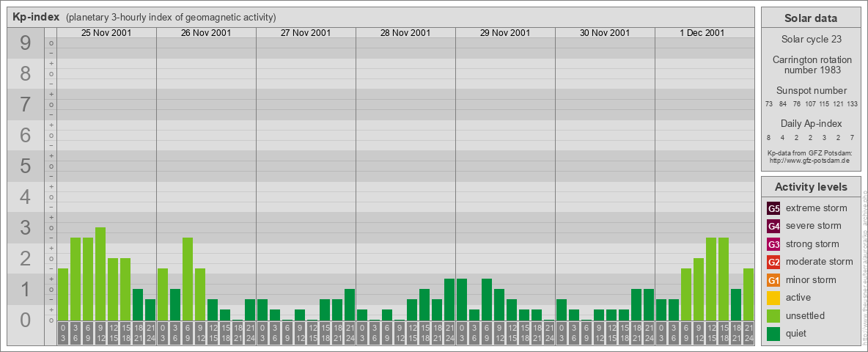Click the sunspot number 107
The image size is (868, 352).
tap(810, 104)
